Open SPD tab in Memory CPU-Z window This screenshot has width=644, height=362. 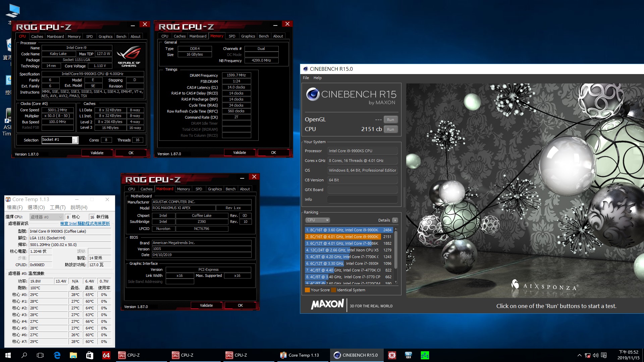pos(232,36)
